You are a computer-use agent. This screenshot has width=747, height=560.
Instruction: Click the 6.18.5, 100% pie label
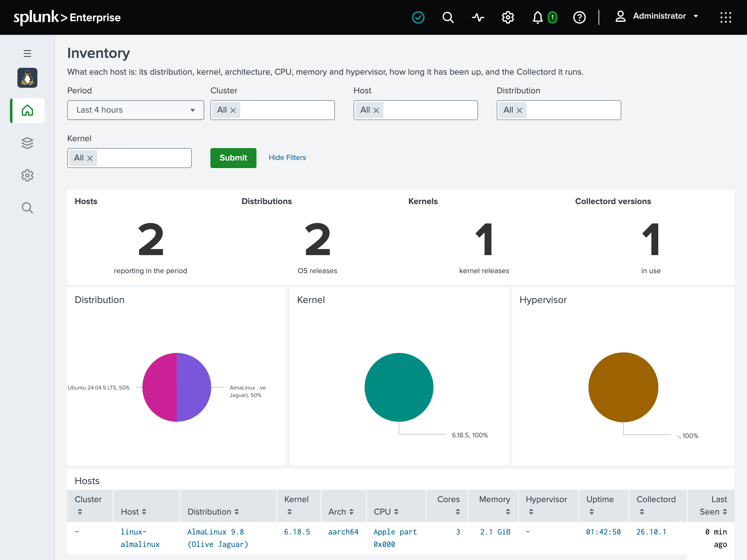point(470,435)
